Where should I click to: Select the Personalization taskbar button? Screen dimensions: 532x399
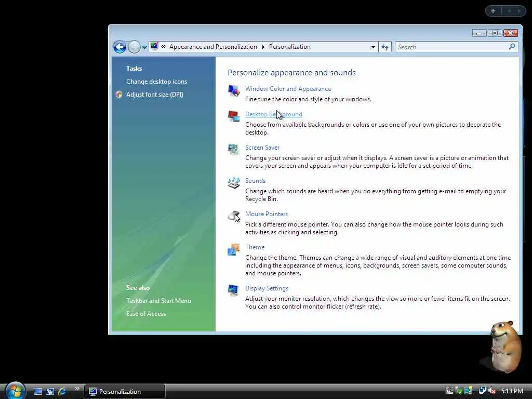click(x=125, y=392)
